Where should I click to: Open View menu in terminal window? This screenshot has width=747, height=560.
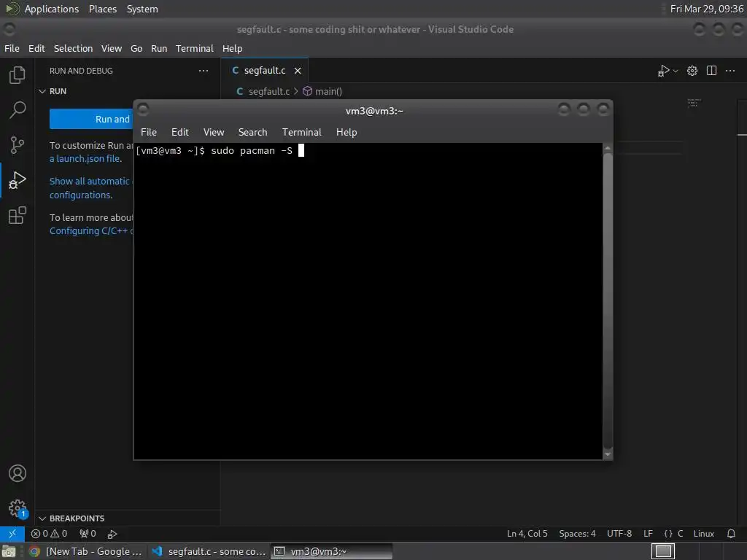(x=214, y=133)
